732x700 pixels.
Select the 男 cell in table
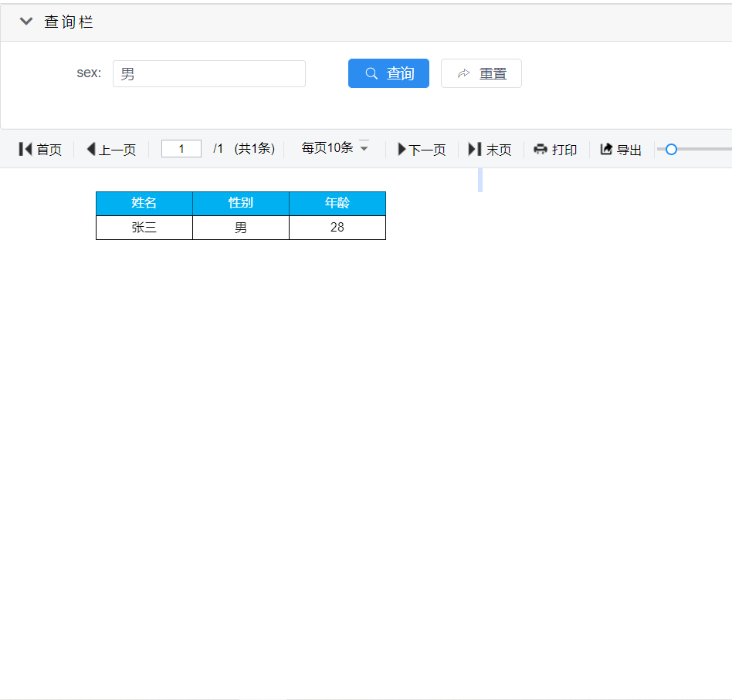coord(241,228)
